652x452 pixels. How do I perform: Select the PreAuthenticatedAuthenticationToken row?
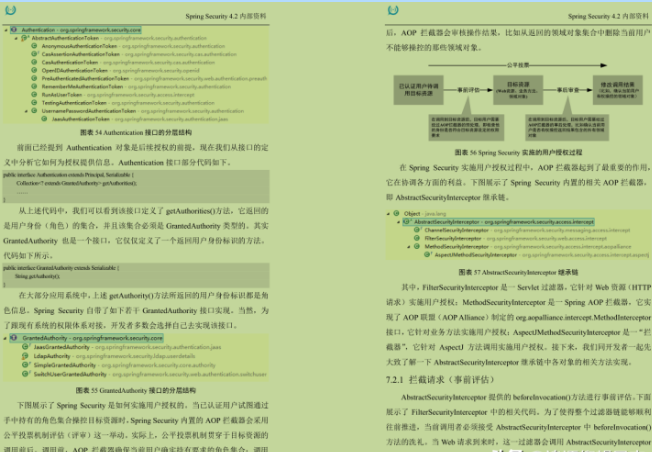[x=149, y=78]
